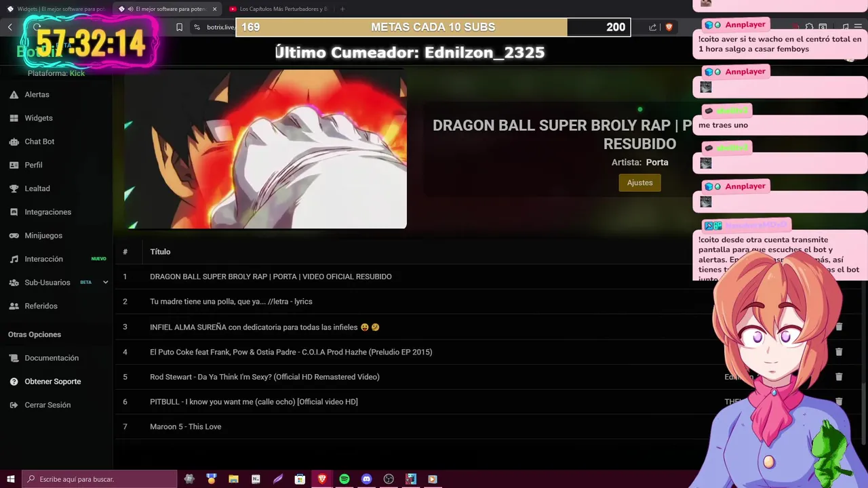Click the Título column header
868x488 pixels.
(160, 251)
